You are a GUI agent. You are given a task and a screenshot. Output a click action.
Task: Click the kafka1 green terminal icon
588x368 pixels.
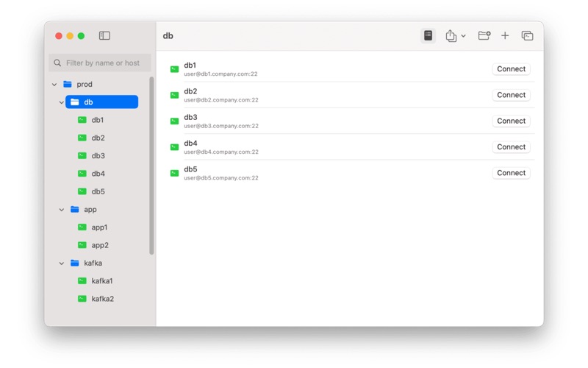[82, 281]
